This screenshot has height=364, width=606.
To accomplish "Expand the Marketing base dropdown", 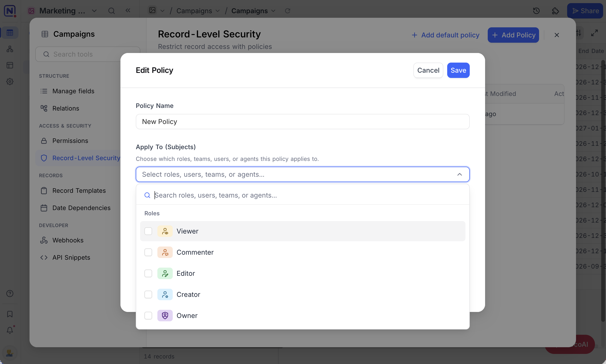I will 94,11.
